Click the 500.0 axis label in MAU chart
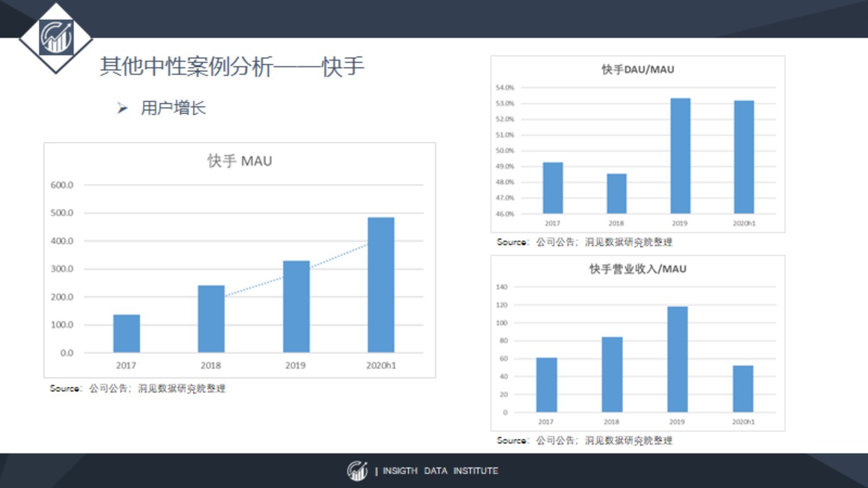Screen dimensions: 868x488 61,213
